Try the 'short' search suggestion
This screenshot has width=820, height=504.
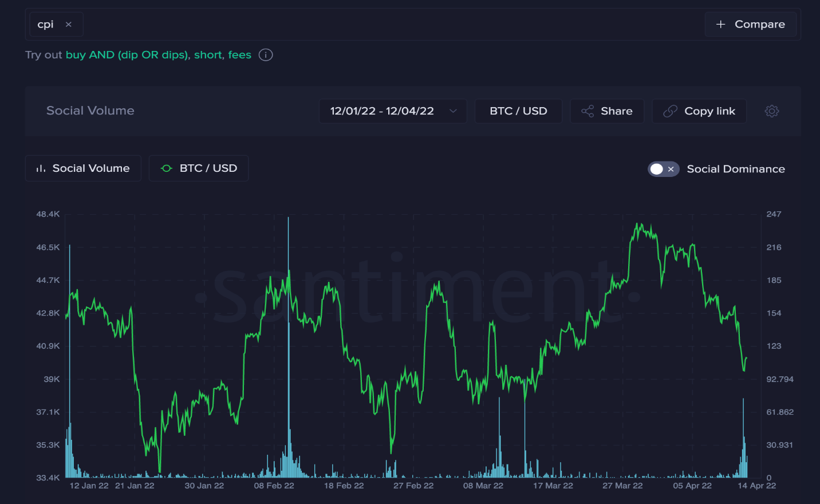point(208,55)
